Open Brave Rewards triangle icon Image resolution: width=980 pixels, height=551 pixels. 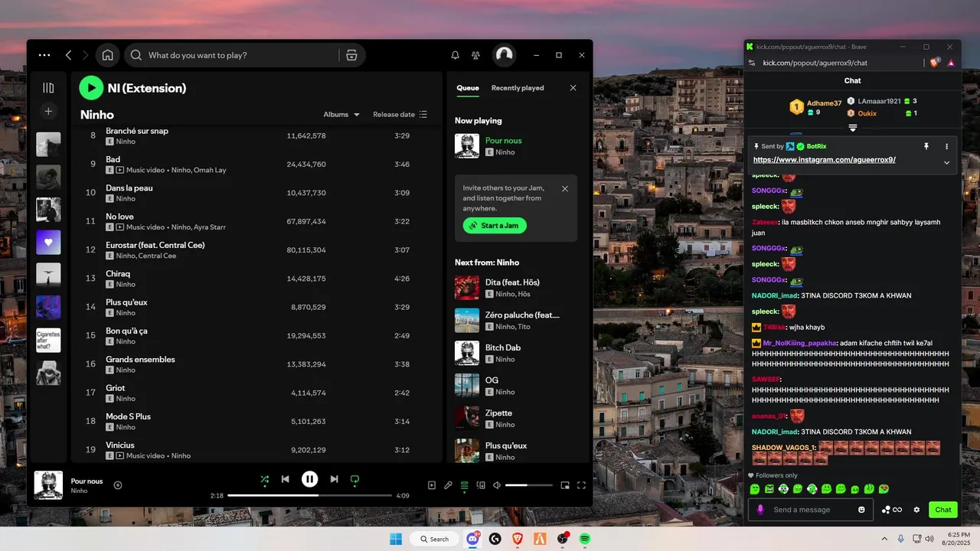coord(951,63)
